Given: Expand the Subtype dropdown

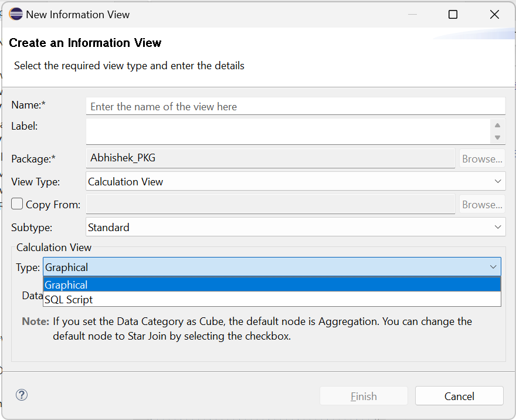Looking at the screenshot, I should (295, 228).
